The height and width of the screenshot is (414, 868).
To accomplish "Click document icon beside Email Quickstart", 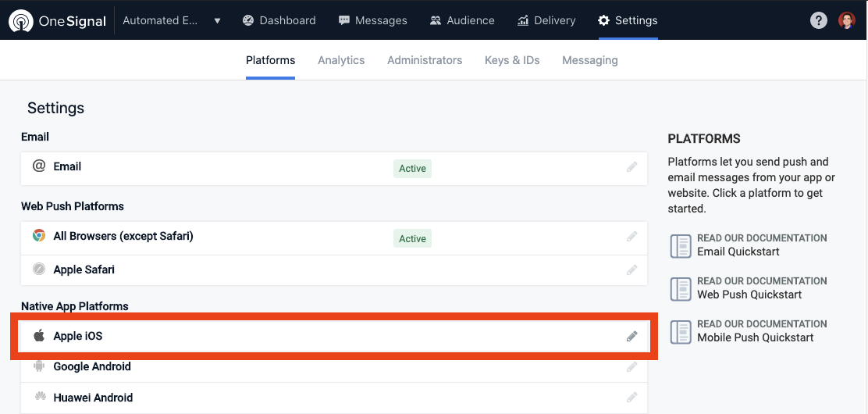I will click(681, 246).
